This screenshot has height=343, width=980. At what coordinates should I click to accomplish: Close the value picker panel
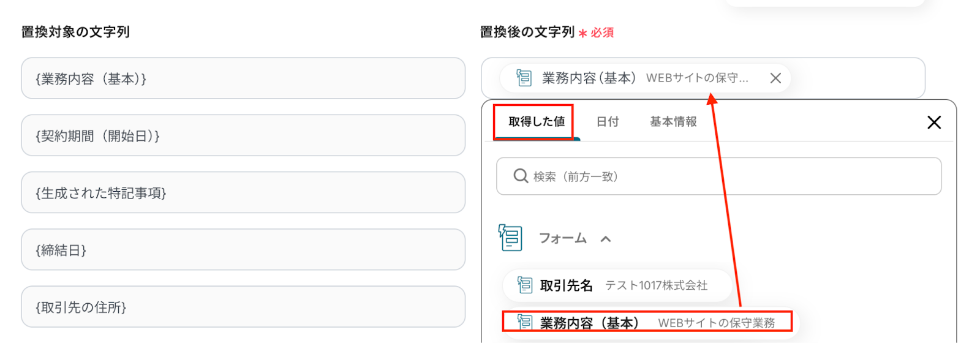(x=933, y=123)
